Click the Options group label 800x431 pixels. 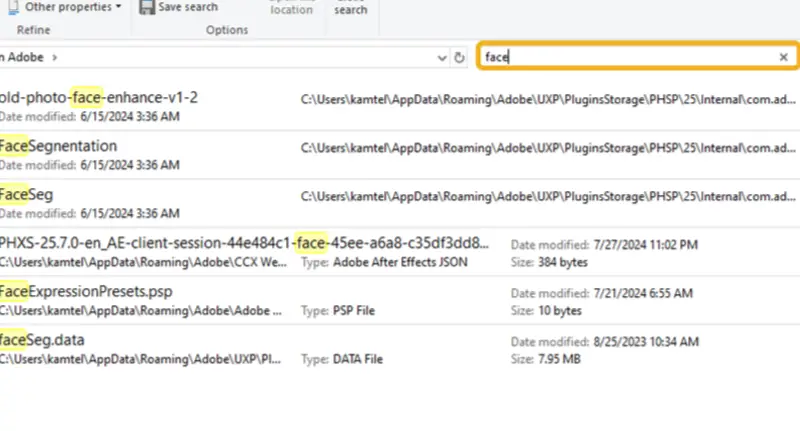click(227, 30)
